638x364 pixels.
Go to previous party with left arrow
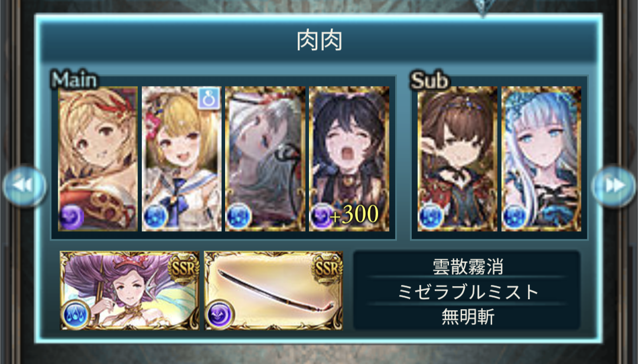point(24,186)
